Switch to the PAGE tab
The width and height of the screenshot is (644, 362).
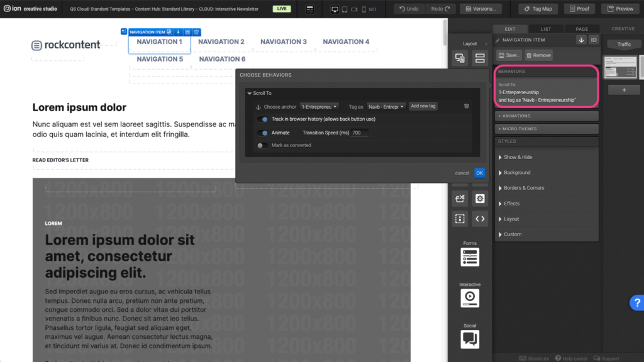582,29
